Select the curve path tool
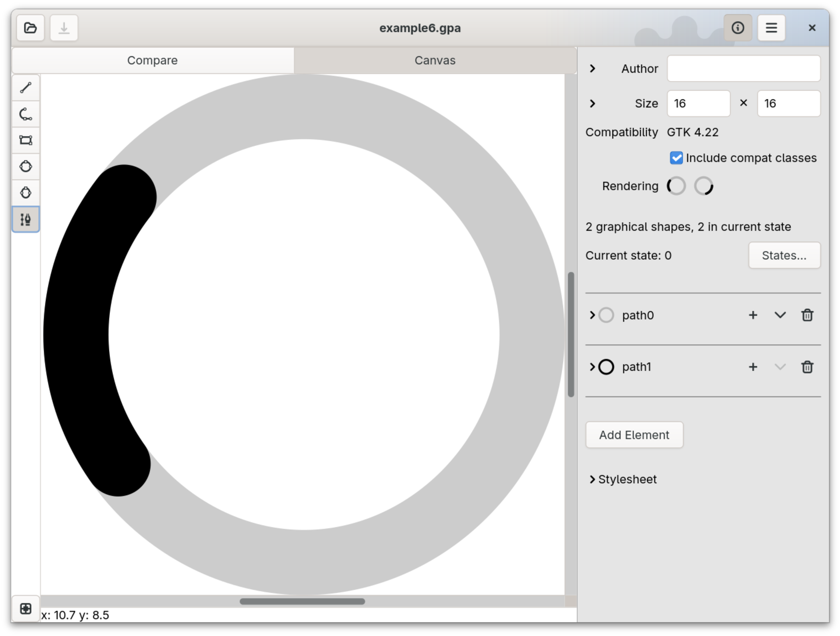 click(26, 114)
